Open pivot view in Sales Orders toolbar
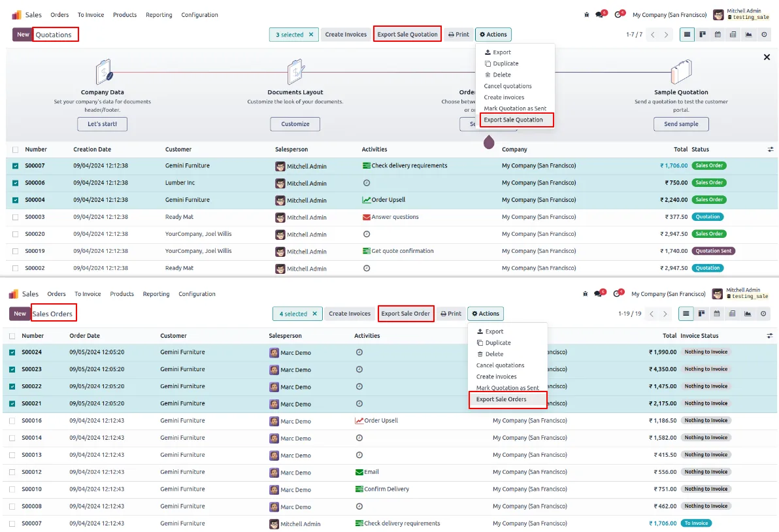Image resolution: width=779 pixels, height=532 pixels. (732, 314)
